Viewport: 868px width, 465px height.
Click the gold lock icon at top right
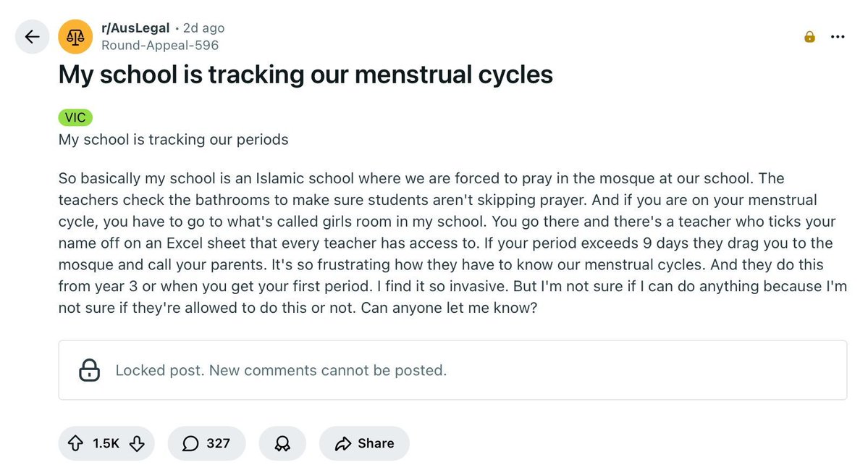tap(809, 37)
